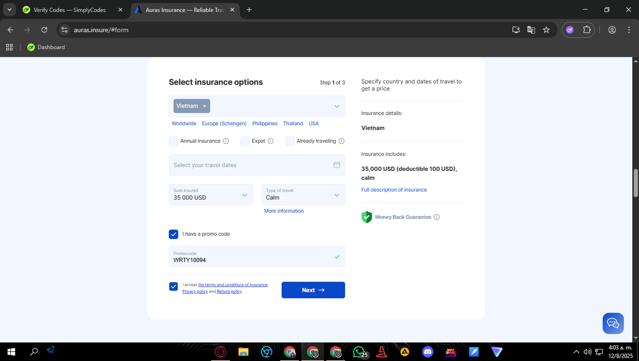639x361 pixels.
Task: Click the promo code field WRTY10094
Action: tap(257, 257)
